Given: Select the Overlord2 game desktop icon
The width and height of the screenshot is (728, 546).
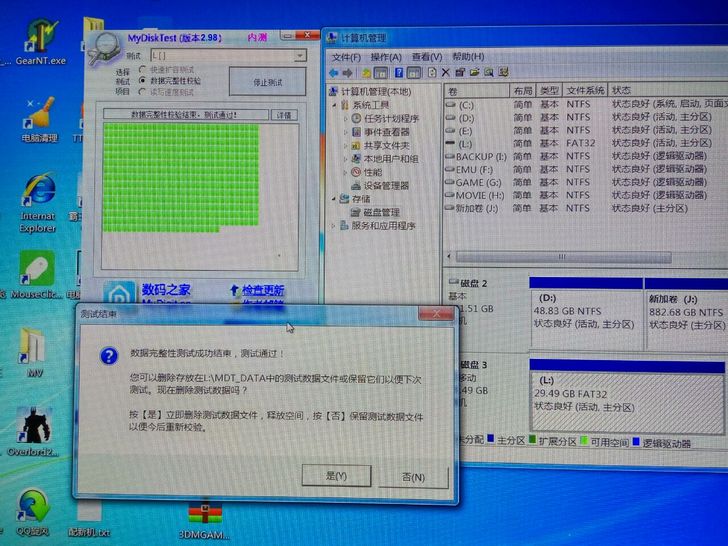Looking at the screenshot, I should pos(33,431).
